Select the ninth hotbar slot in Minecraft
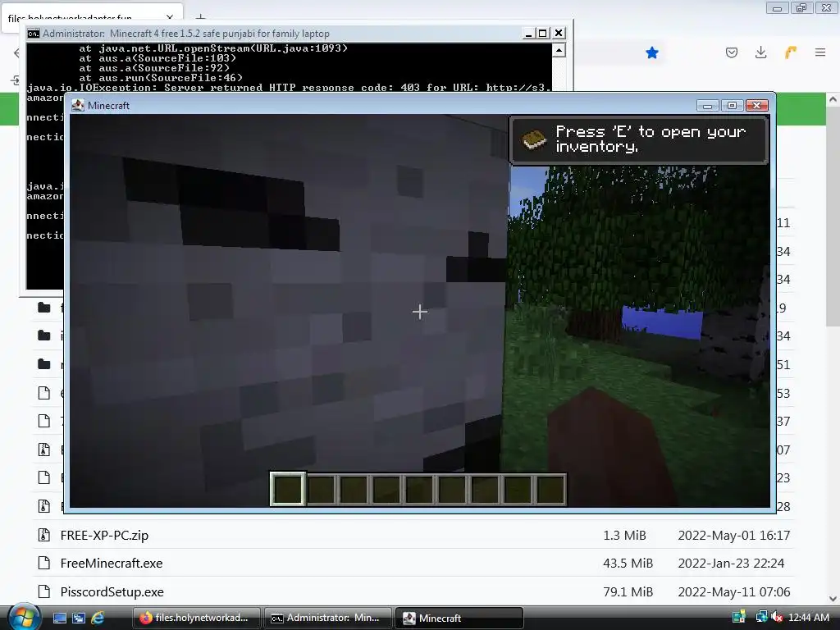This screenshot has height=630, width=840. pos(550,489)
